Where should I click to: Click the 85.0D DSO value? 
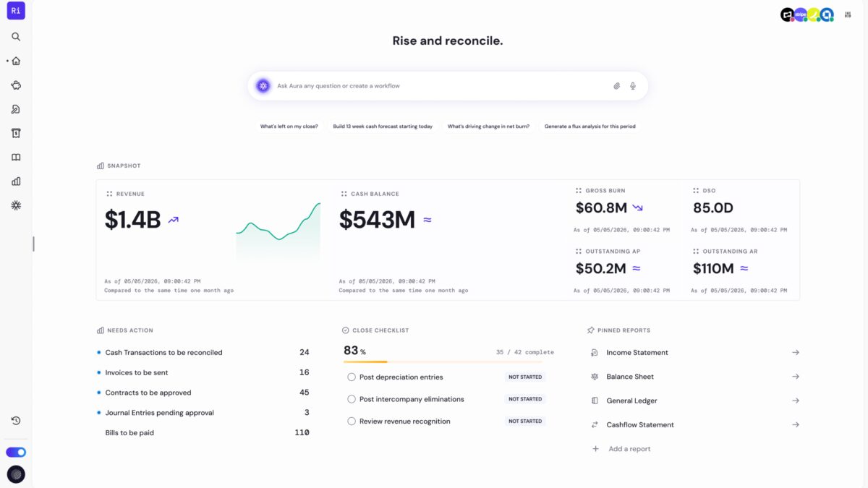click(x=713, y=208)
